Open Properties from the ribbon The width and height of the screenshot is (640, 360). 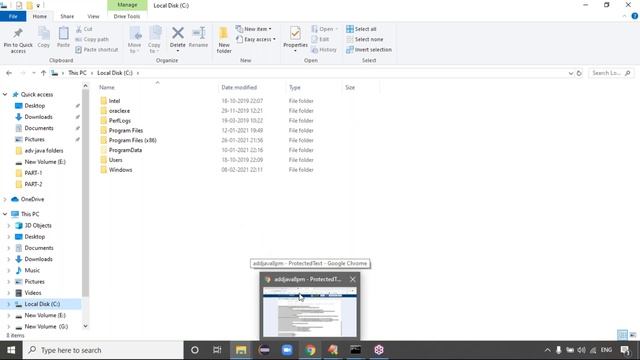(295, 39)
